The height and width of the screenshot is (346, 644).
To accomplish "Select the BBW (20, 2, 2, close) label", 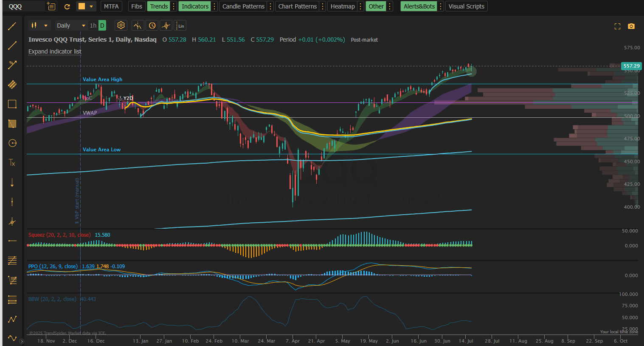I will point(52,299).
